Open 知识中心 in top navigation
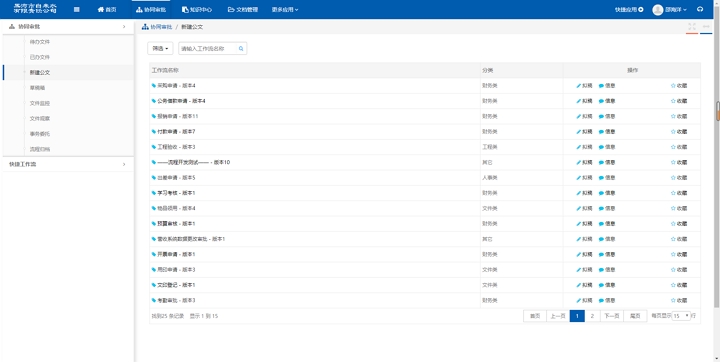This screenshot has width=720, height=362. (197, 10)
